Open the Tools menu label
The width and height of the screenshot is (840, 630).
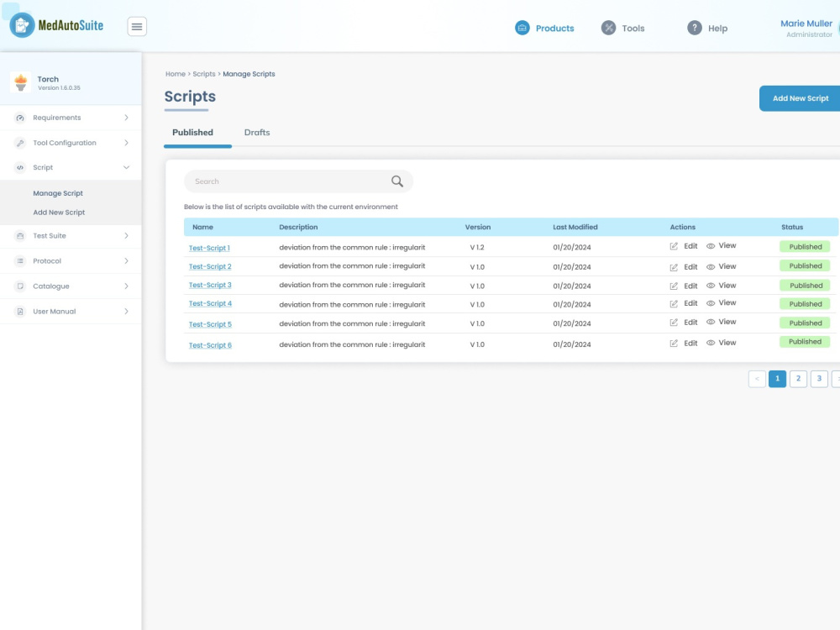633,29
